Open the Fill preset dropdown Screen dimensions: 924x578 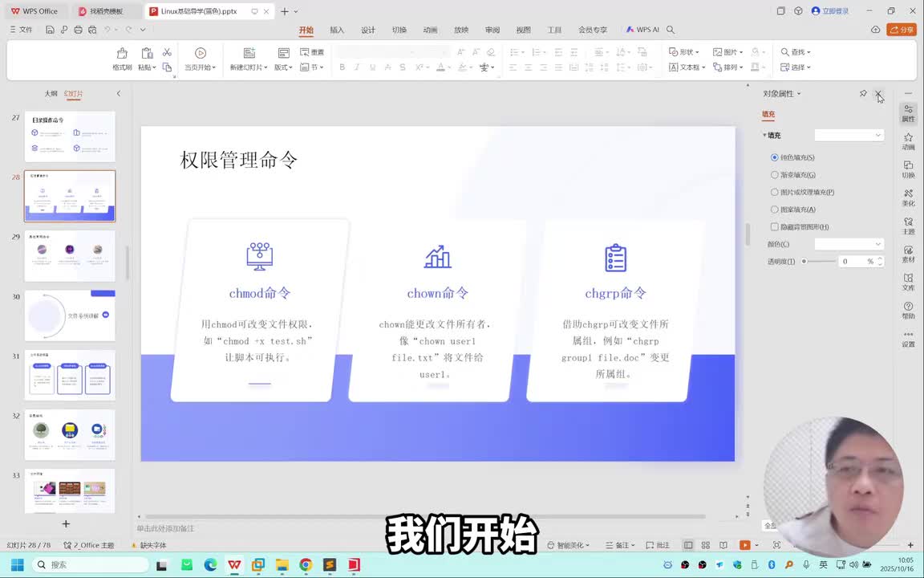point(849,135)
